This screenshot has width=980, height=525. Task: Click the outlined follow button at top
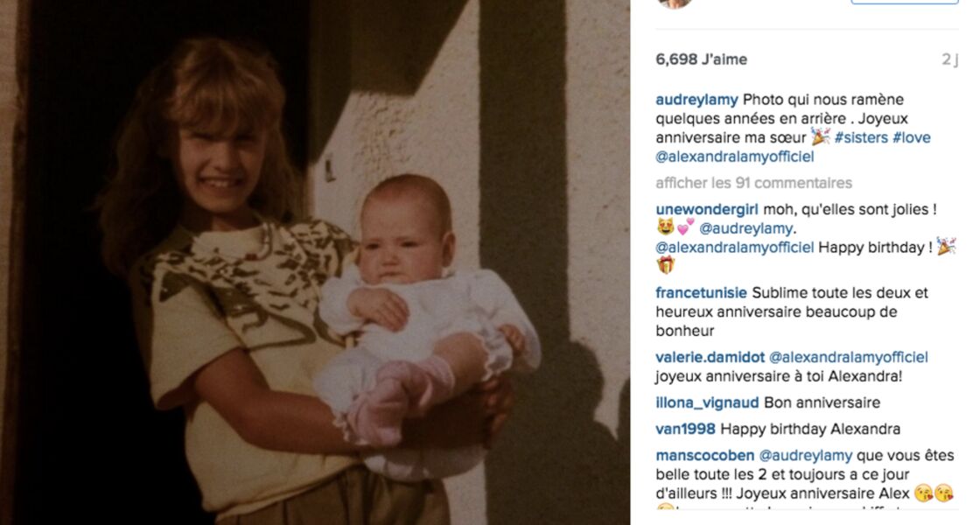pos(905,2)
